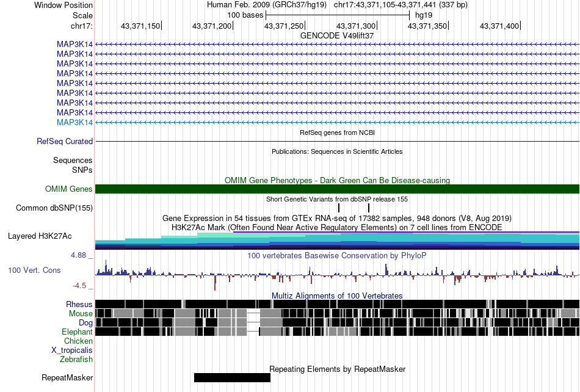Click the 43,371,200 coordinate on the ruler

click(212, 26)
